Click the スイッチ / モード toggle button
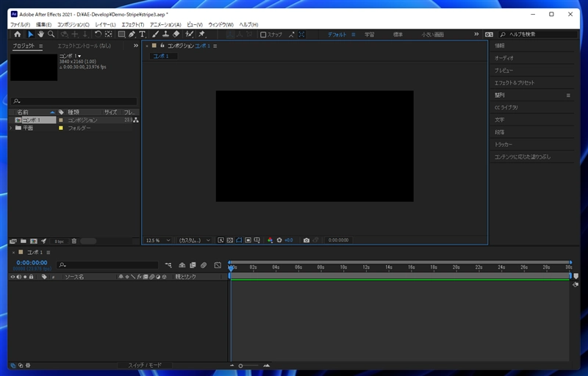Screen dimensions: 588x376 coord(146,365)
